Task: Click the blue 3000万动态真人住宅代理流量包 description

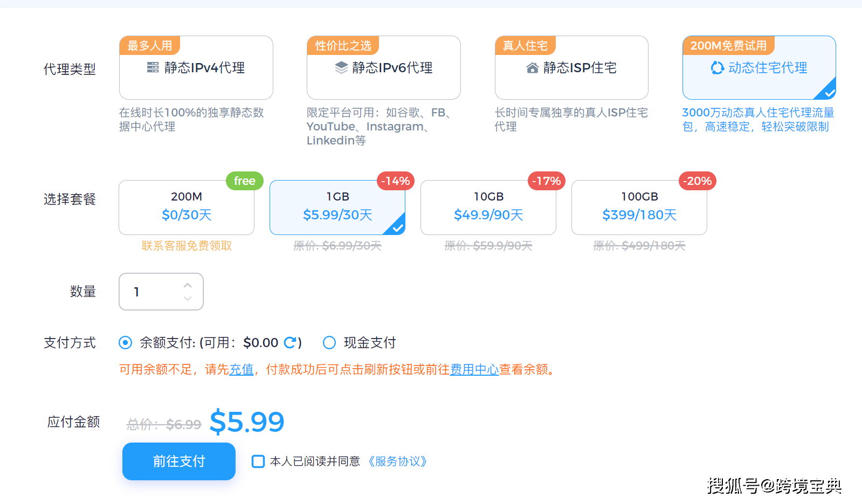Action: 758,120
